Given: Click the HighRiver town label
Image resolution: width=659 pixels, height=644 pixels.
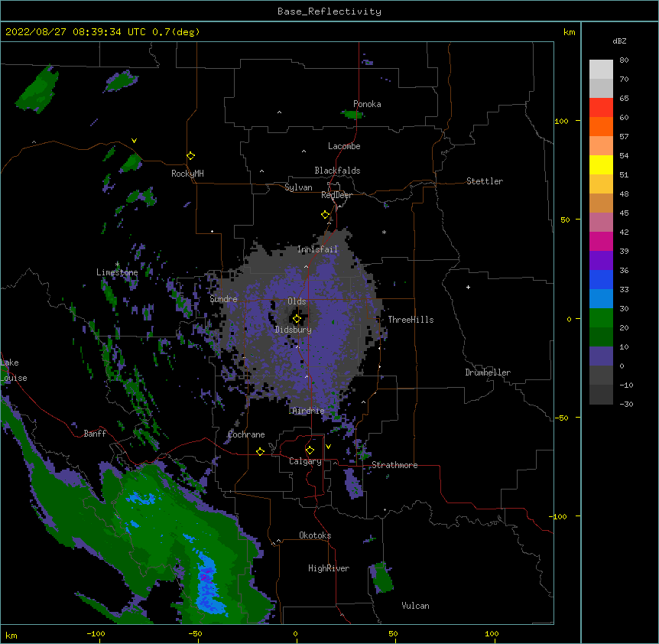Looking at the screenshot, I should (329, 568).
